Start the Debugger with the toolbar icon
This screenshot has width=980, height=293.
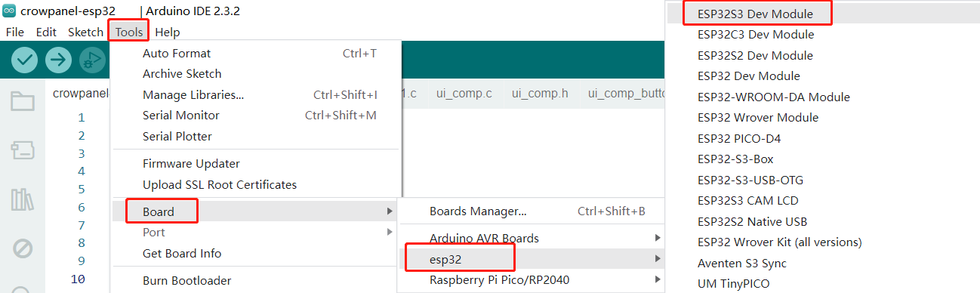91,60
